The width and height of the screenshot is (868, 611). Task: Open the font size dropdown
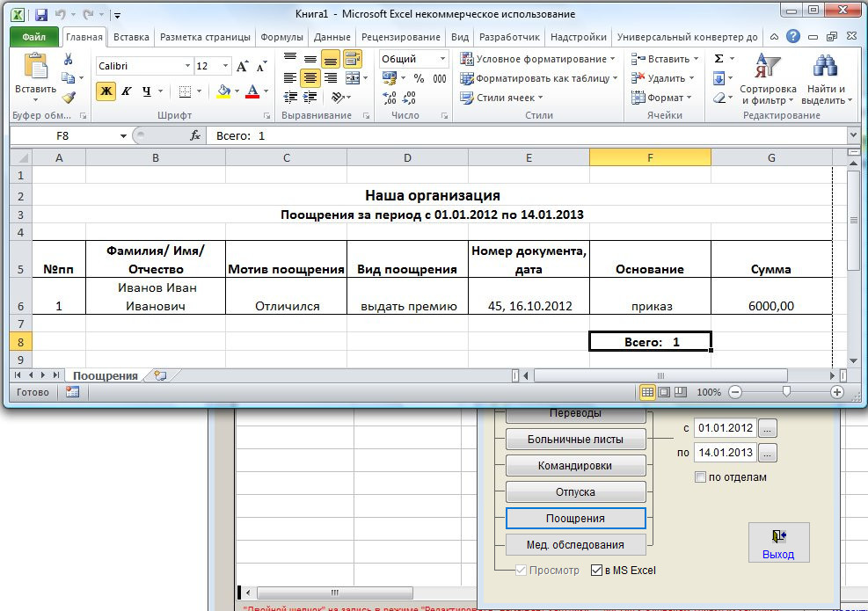227,67
